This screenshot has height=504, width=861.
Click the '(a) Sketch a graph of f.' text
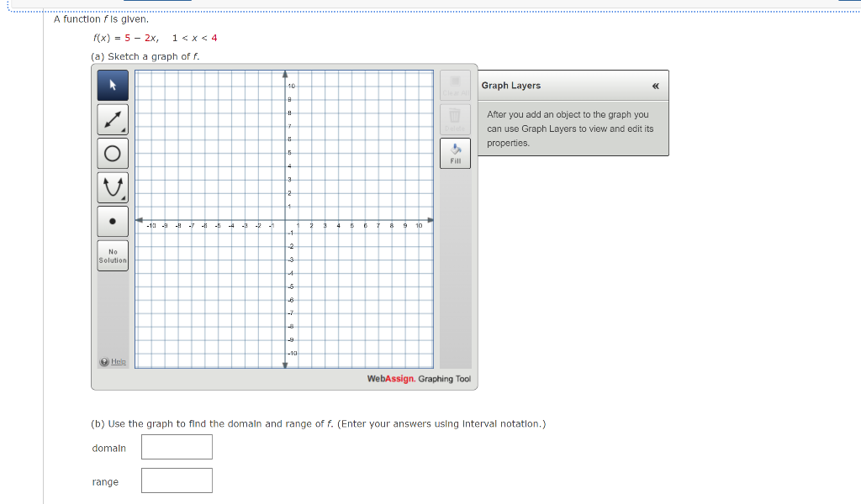click(x=145, y=56)
